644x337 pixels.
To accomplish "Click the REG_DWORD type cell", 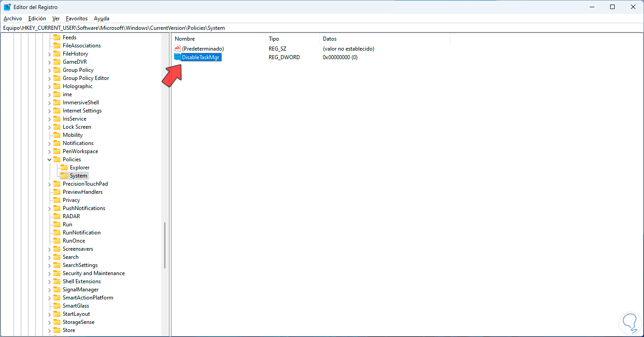I will (x=284, y=57).
